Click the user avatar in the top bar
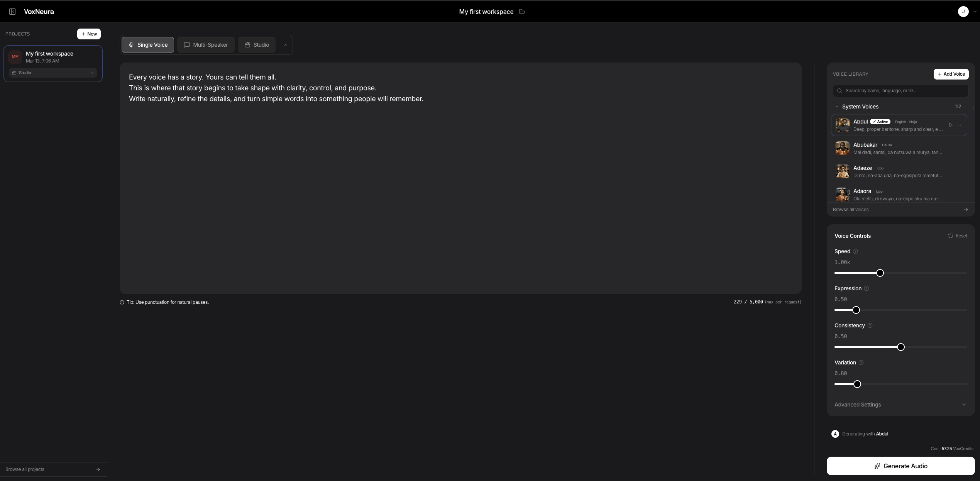This screenshot has width=980, height=481. (963, 12)
